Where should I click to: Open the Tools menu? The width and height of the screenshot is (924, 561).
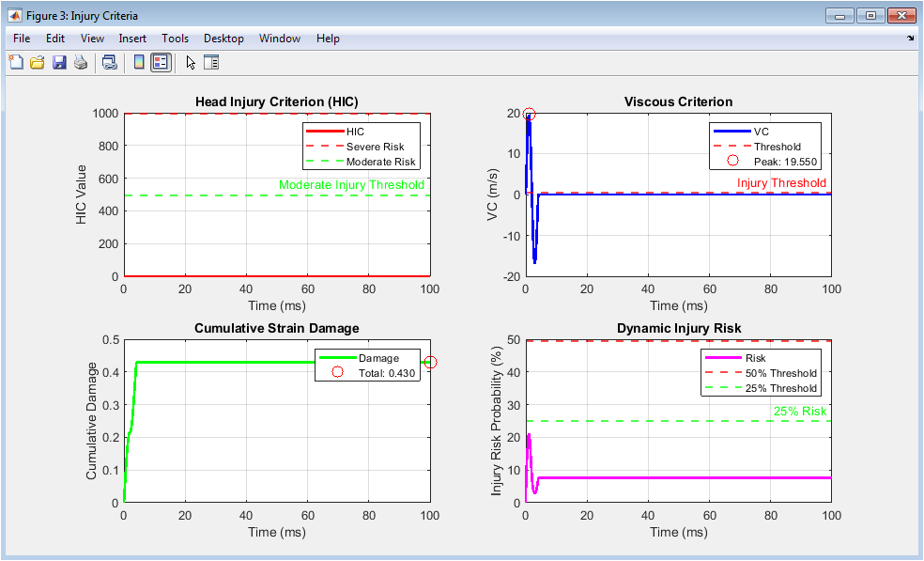(175, 39)
